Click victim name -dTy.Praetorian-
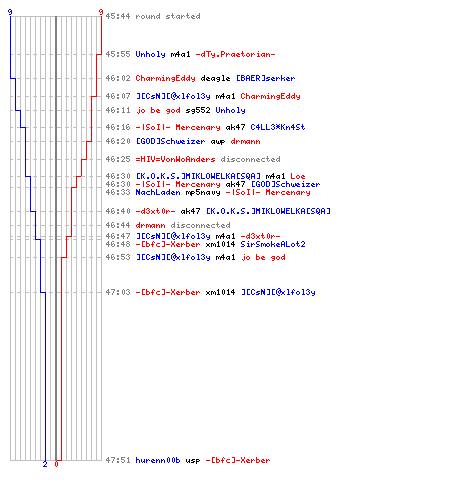 235,54
